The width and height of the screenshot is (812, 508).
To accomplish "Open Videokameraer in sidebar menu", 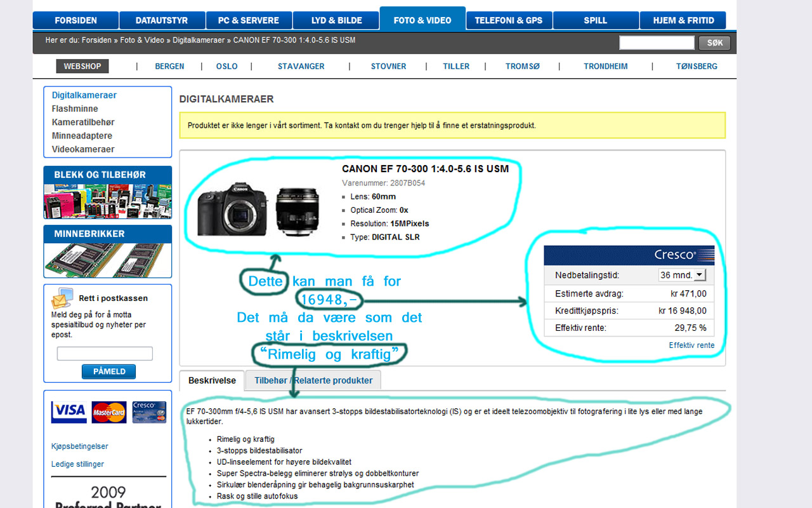I will (x=83, y=149).
